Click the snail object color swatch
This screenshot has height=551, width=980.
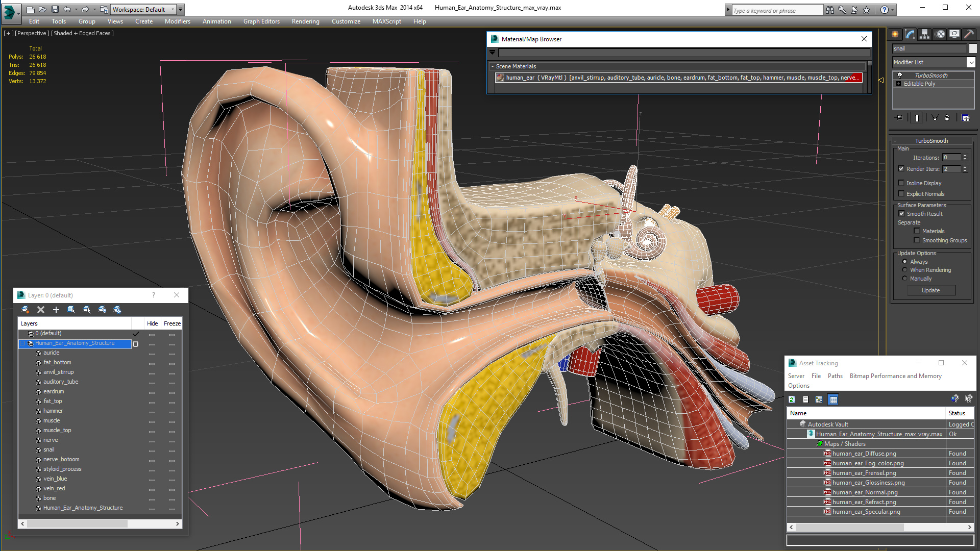[x=973, y=48]
